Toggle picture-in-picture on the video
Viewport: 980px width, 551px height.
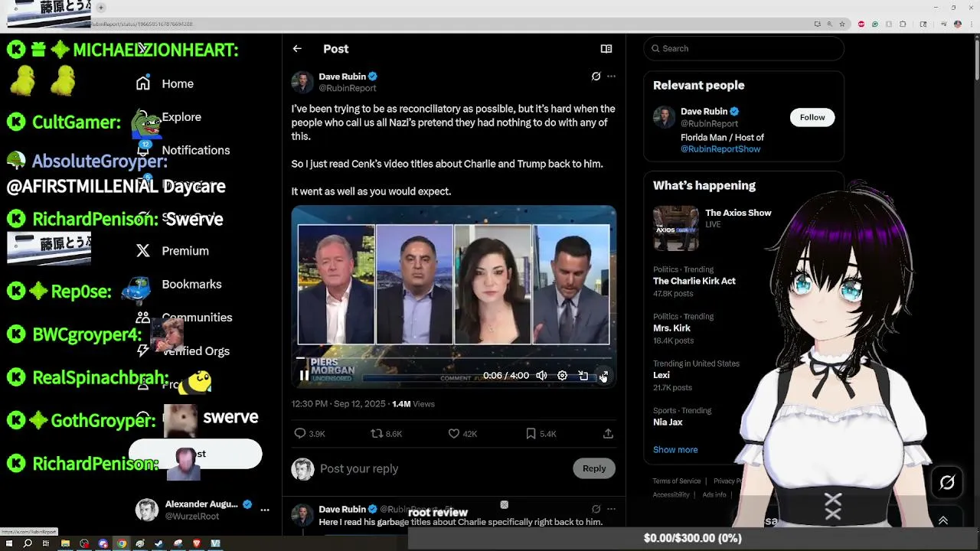583,376
